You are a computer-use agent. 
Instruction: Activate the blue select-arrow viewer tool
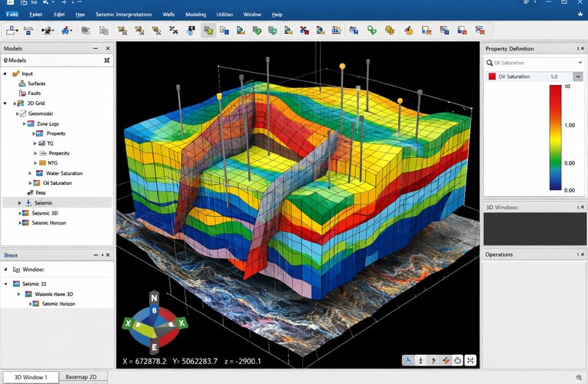click(408, 360)
